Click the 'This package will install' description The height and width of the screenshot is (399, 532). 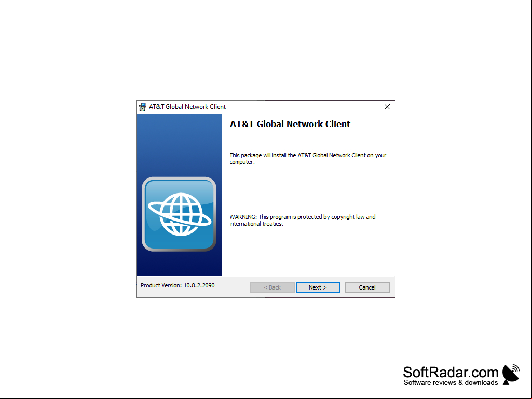[x=308, y=158]
